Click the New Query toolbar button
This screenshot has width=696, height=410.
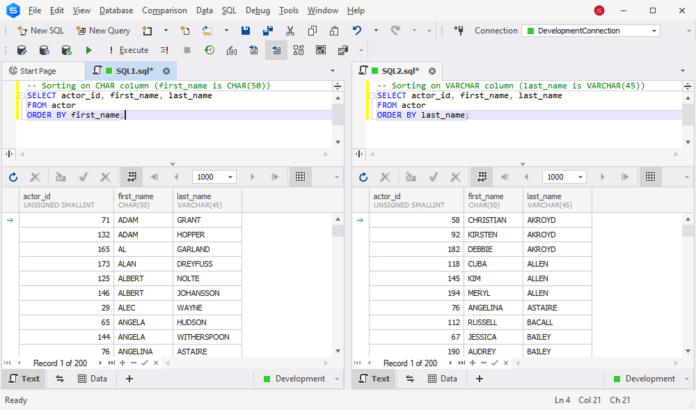click(103, 31)
